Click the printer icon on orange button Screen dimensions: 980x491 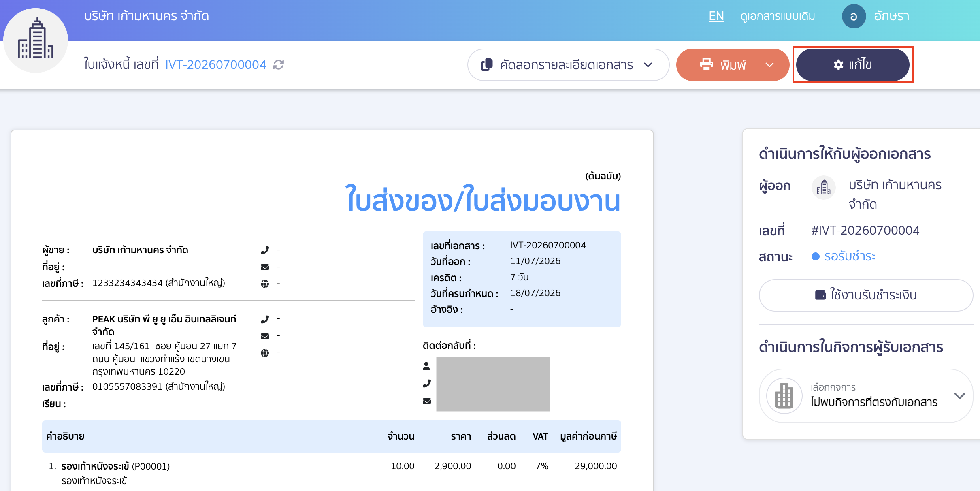click(x=706, y=64)
